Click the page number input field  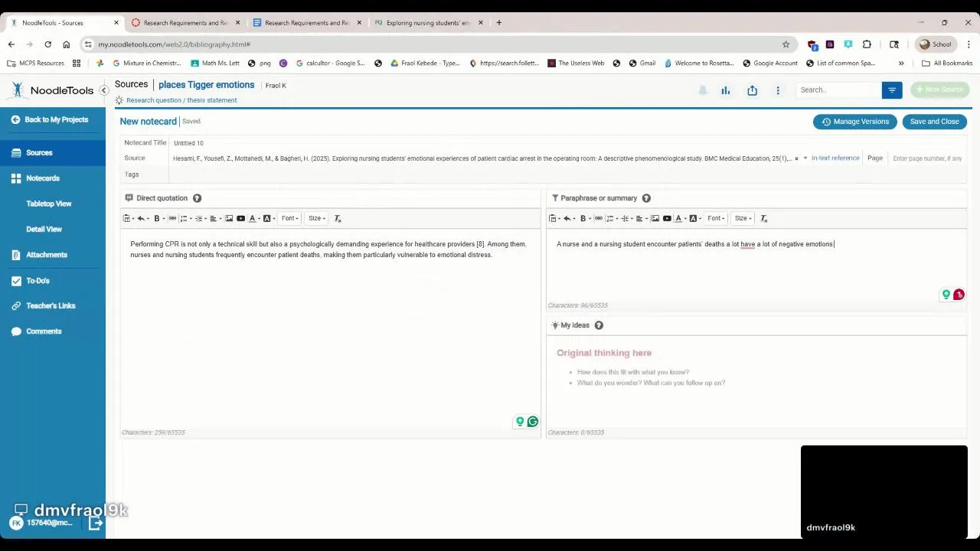tap(927, 158)
